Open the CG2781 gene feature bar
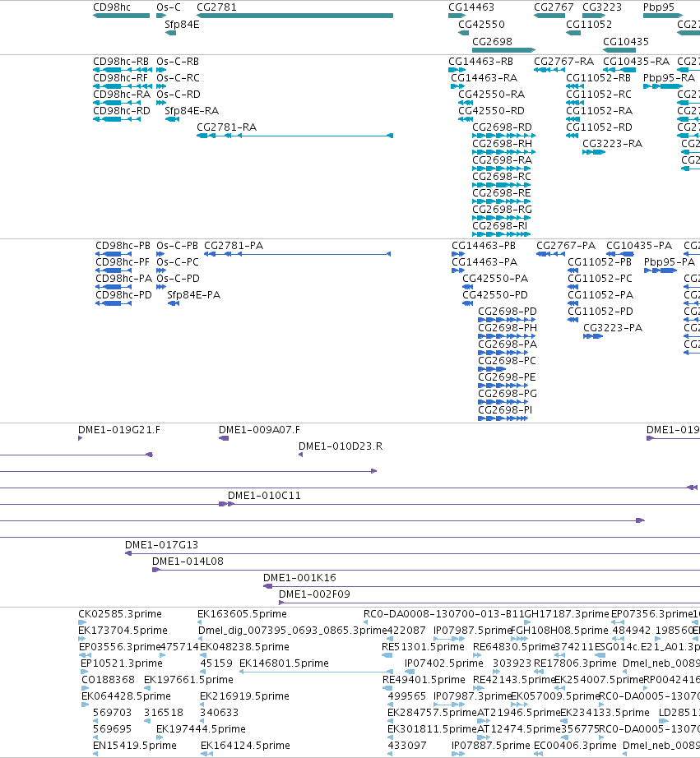700x758 pixels. 294,16
